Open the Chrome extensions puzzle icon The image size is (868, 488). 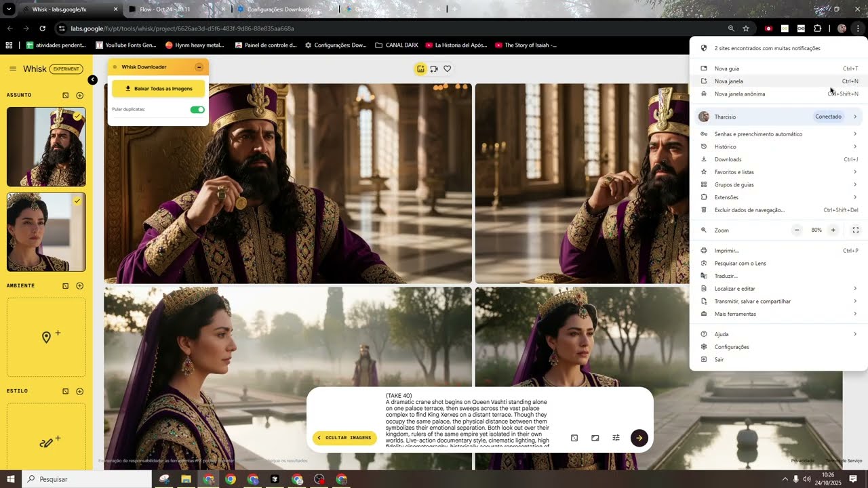click(817, 28)
